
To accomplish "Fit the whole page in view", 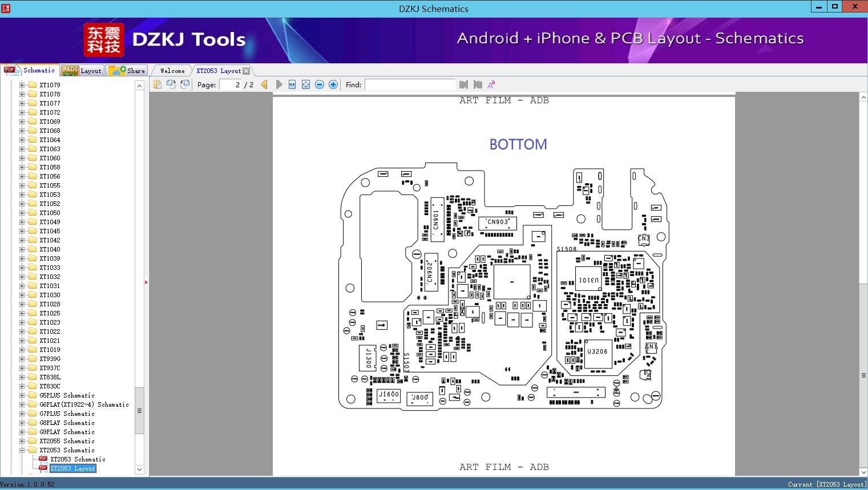I will [x=306, y=84].
